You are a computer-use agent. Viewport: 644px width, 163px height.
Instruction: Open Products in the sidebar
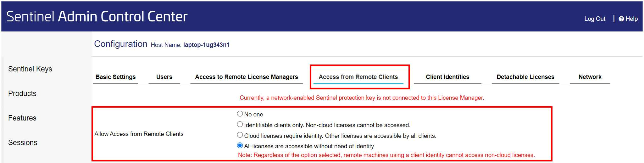pos(22,93)
